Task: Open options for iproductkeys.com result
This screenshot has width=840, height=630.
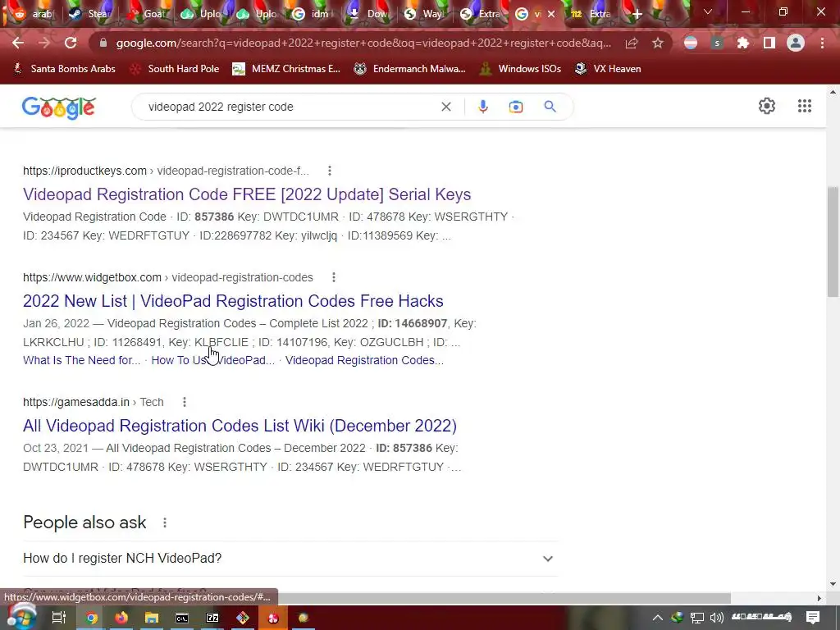Action: click(x=330, y=171)
